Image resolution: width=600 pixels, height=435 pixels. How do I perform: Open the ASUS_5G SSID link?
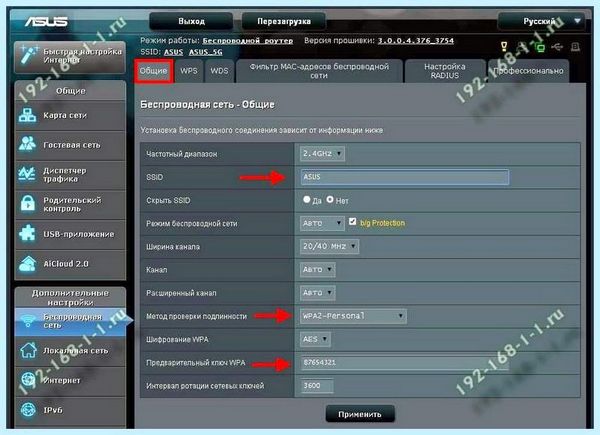click(205, 52)
